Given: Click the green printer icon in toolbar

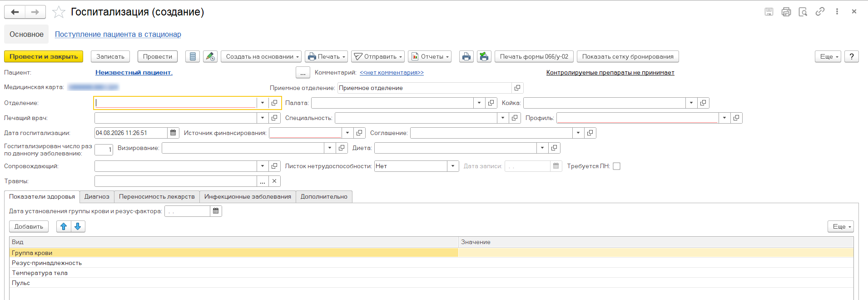Looking at the screenshot, I should [484, 56].
